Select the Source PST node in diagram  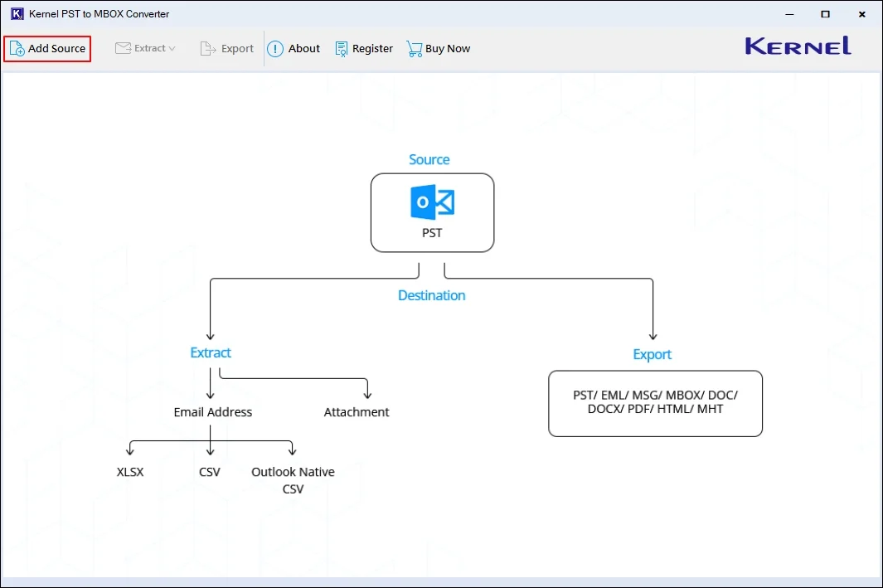[432, 212]
